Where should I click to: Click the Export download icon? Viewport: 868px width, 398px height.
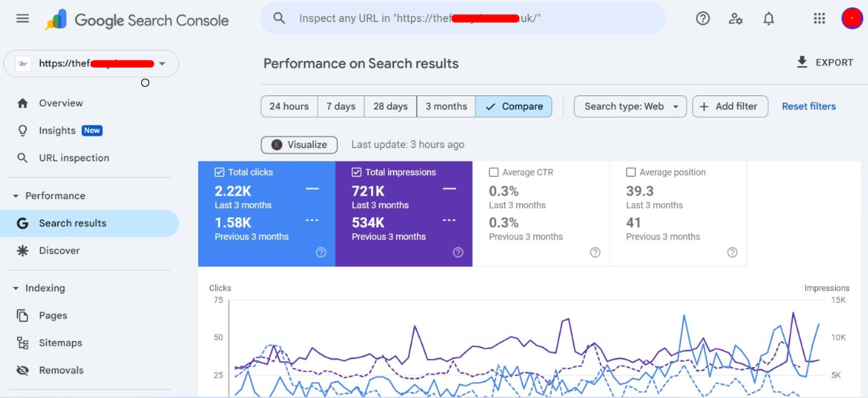coord(801,63)
